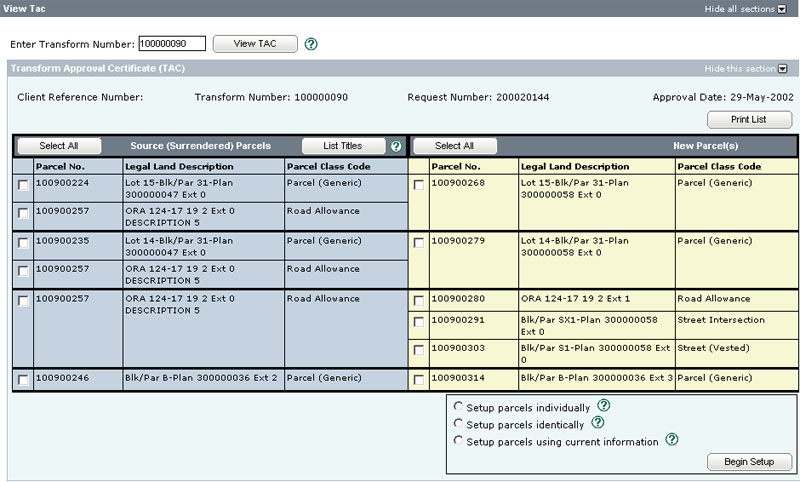Click ORA 124-17 19 2 Ext 1 description
Image resolution: width=800 pixels, height=482 pixels.
coord(575,299)
